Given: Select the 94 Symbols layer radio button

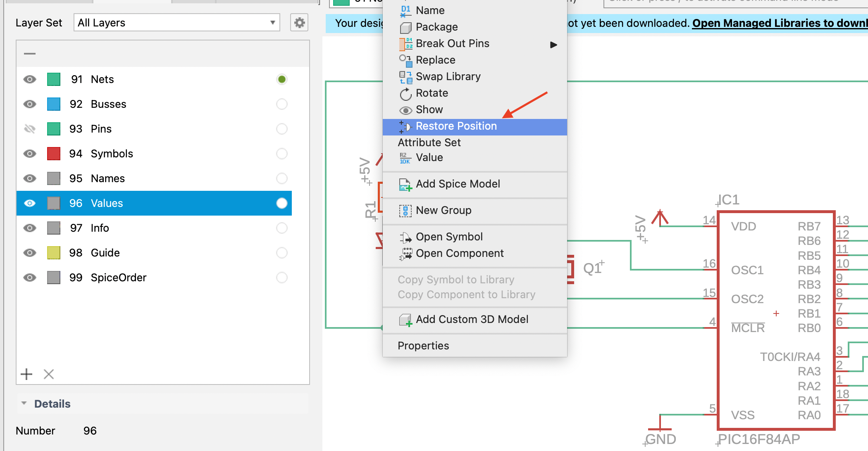Looking at the screenshot, I should [282, 154].
